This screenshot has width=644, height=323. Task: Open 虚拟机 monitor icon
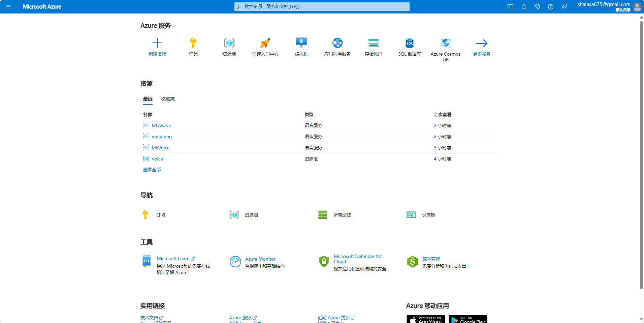(301, 43)
